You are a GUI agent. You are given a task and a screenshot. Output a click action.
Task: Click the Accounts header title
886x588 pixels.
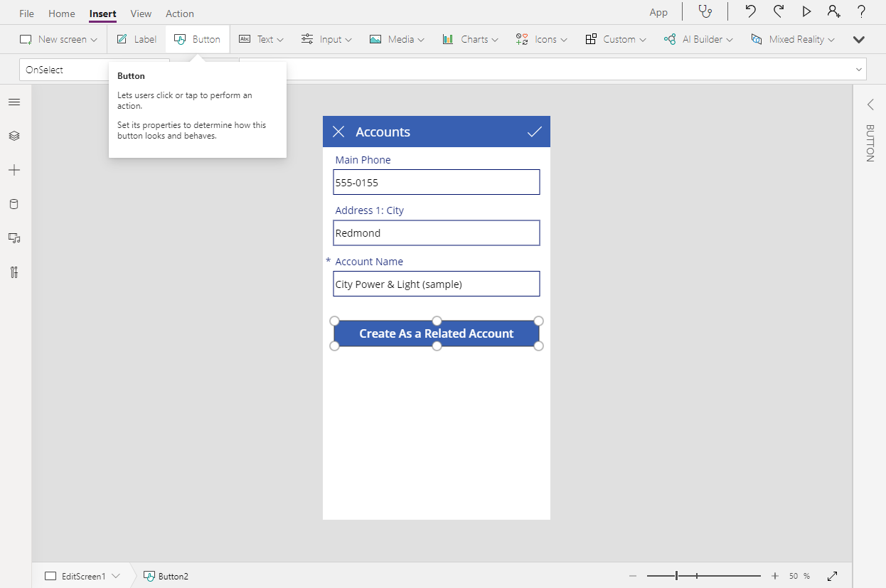(383, 132)
